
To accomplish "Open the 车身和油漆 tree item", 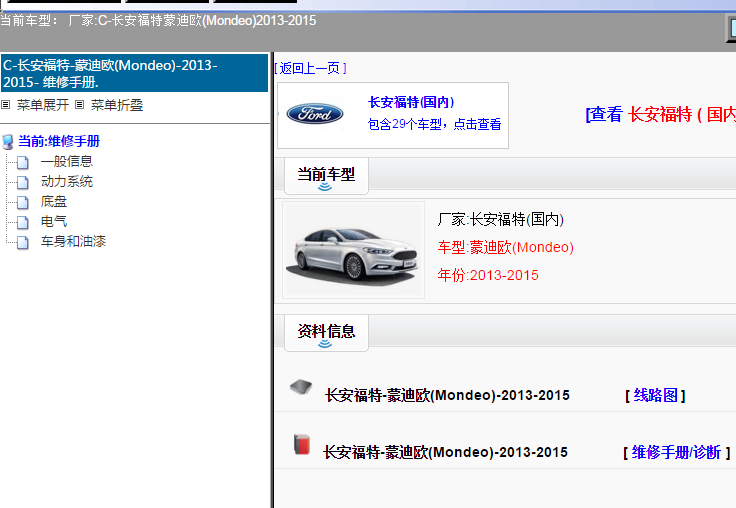I will [x=73, y=241].
